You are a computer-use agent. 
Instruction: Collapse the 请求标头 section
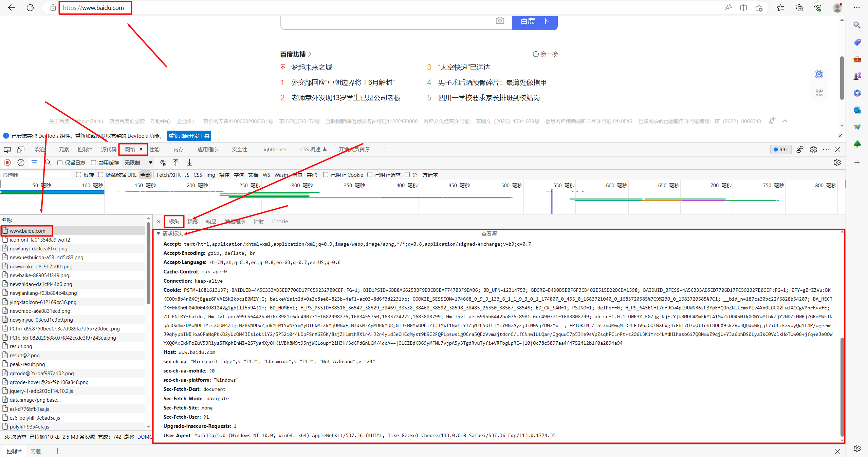tap(158, 233)
